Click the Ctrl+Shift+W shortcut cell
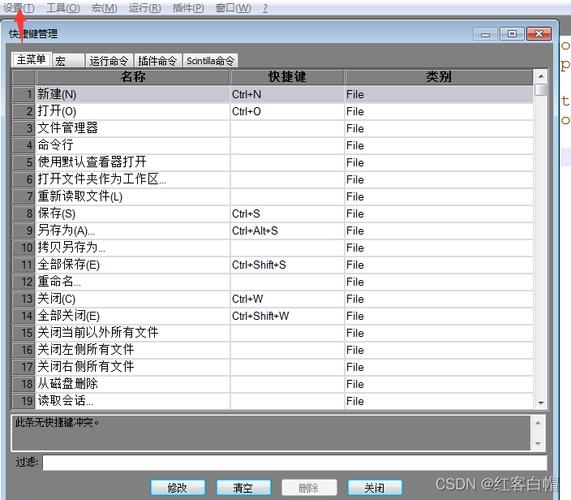 coord(287,316)
